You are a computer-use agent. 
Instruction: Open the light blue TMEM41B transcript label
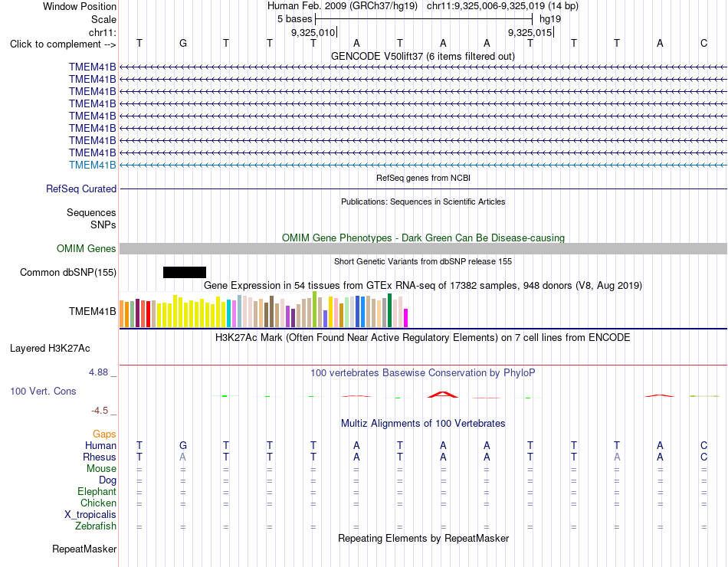tap(93, 165)
